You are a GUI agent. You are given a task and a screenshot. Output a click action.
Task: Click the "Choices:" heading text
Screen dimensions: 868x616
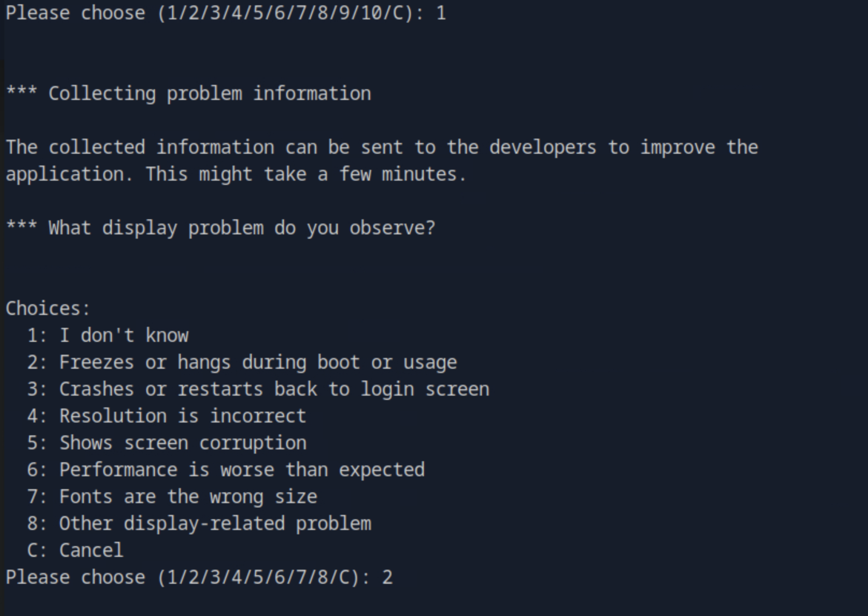(x=48, y=309)
